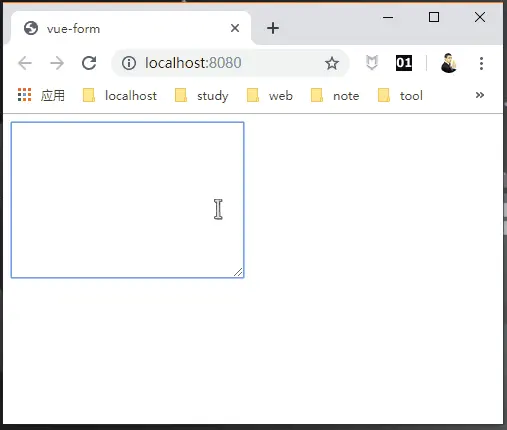Viewport: 507px width, 430px height.
Task: Click the browser forward arrow
Action: point(57,63)
